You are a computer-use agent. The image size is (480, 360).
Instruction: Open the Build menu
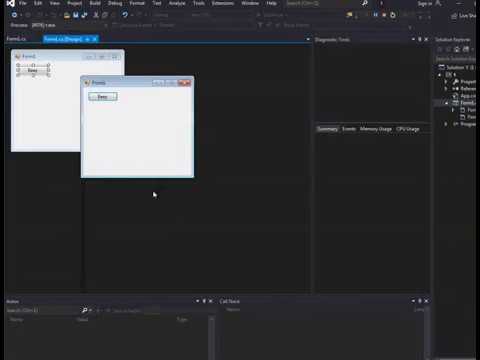[95, 3]
